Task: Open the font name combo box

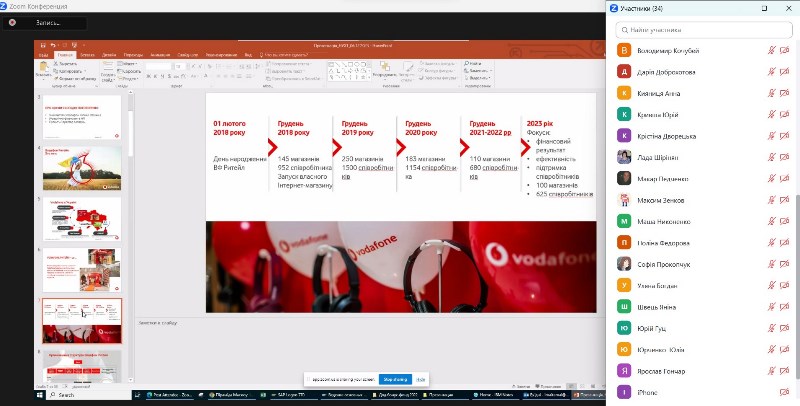Action: (x=159, y=66)
